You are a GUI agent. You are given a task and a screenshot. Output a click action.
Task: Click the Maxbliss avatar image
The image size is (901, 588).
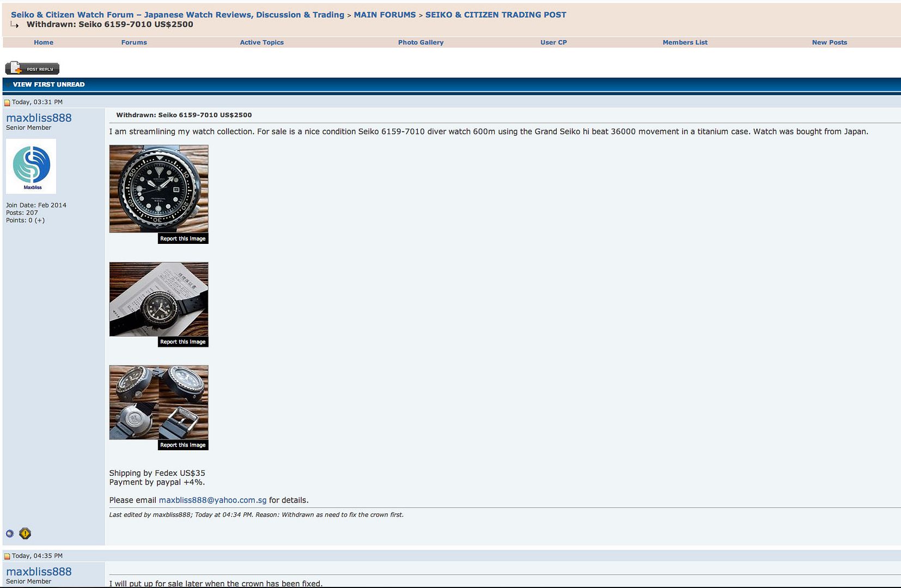[x=31, y=166]
